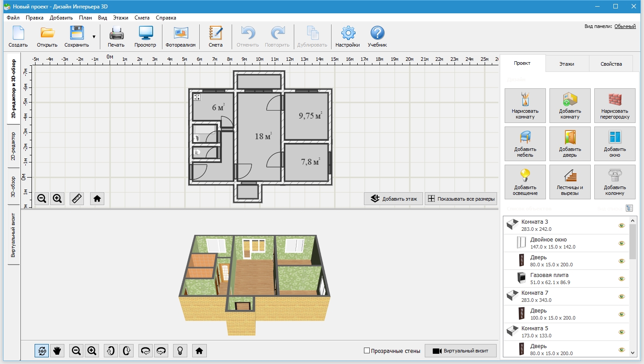The width and height of the screenshot is (644, 364).
Task: Click Добавить этаж button
Action: 393,199
